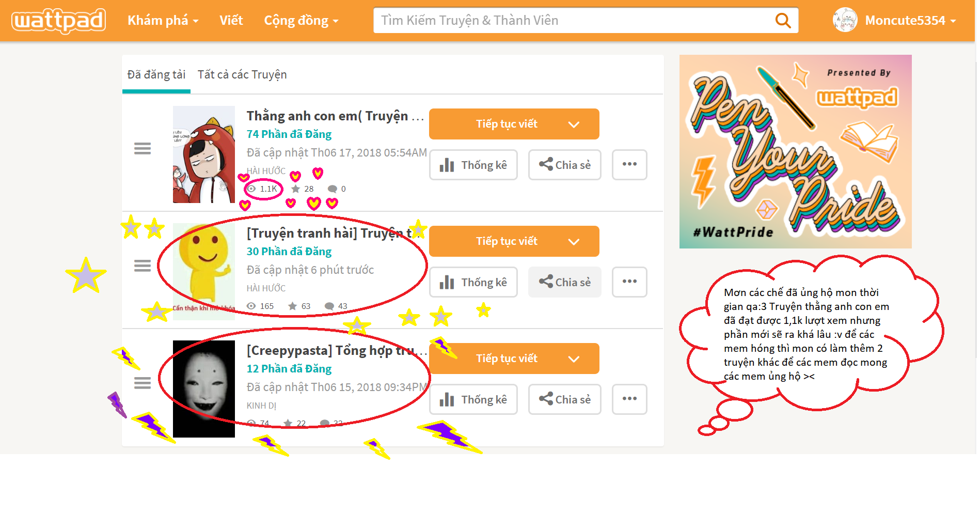Click the orange search magnifier icon
The height and width of the screenshot is (529, 980).
[x=783, y=21]
